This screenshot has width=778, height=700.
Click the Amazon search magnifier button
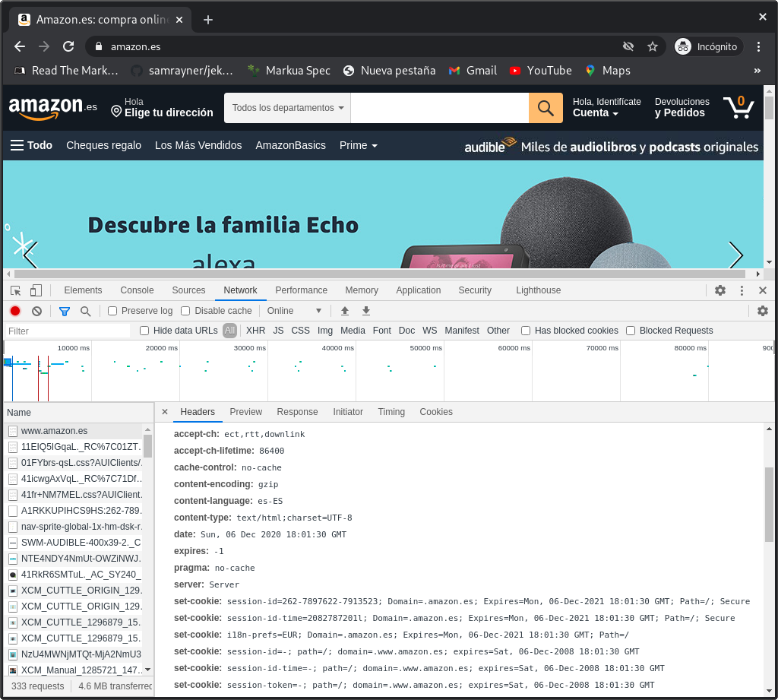pos(546,108)
